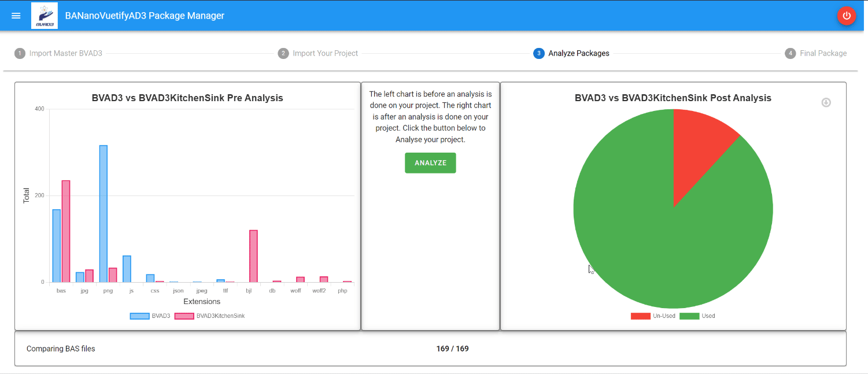This screenshot has width=868, height=374.
Task: Toggle Un-Used slice in pie legend
Action: [x=653, y=316]
